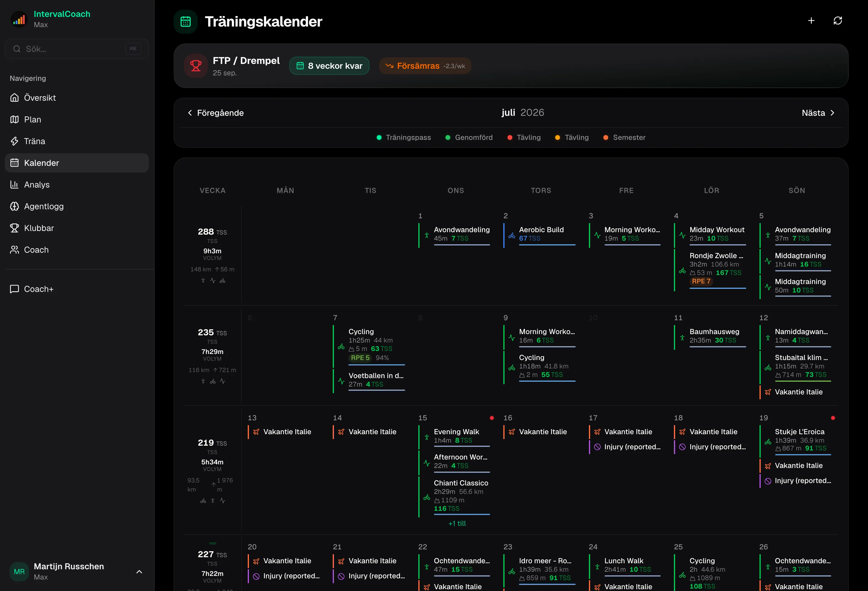868x591 pixels.
Task: Open Coach+ chat in sidebar
Action: (77, 289)
